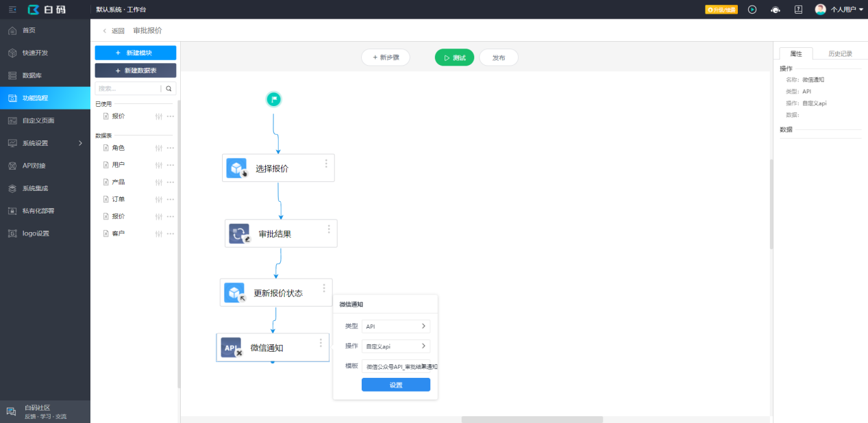The image size is (868, 423).
Task: Switch to the 历史记录 tab
Action: 839,53
